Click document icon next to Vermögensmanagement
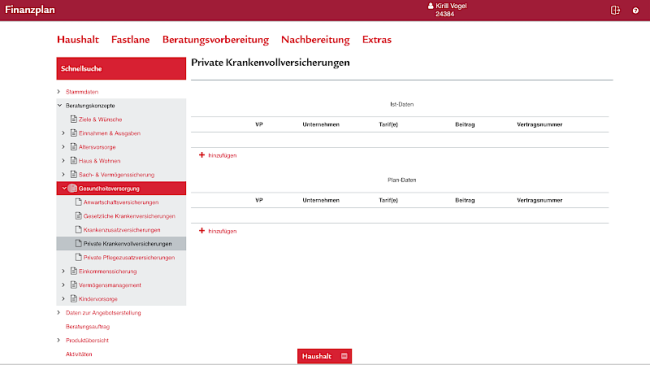This screenshot has height=365, width=650. pyautogui.click(x=73, y=285)
